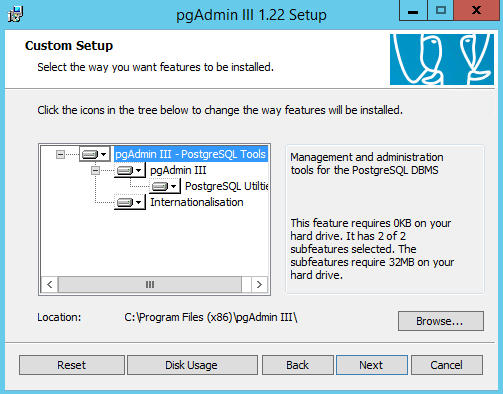Screen dimensions: 503x394
Task: Cancel the pgAdmin III setup
Action: (447, 365)
